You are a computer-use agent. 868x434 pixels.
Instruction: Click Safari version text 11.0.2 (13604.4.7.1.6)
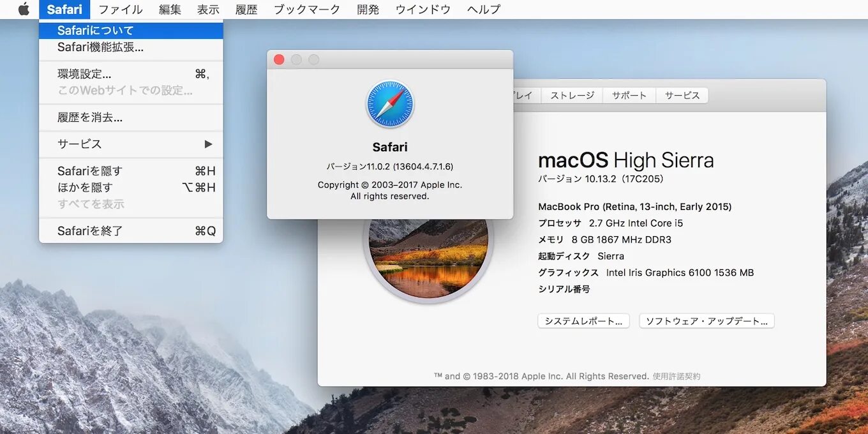[390, 167]
